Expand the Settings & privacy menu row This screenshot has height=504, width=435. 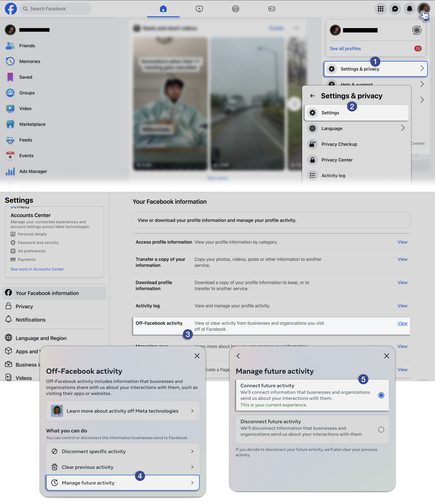point(376,69)
